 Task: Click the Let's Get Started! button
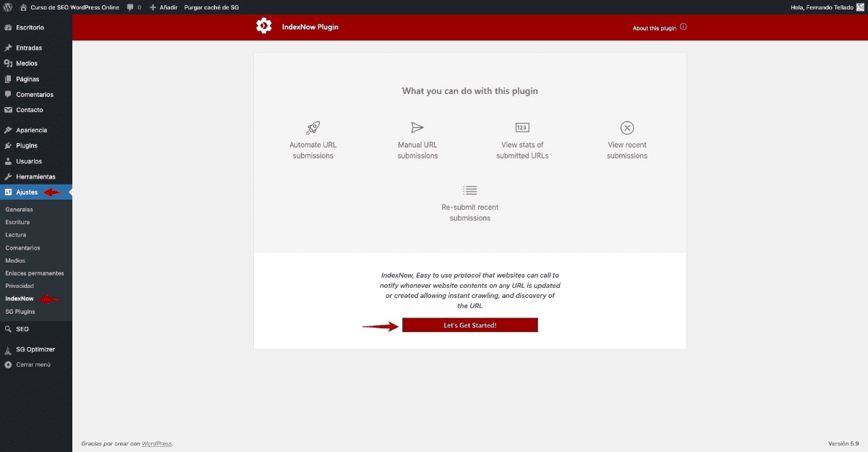tap(470, 325)
